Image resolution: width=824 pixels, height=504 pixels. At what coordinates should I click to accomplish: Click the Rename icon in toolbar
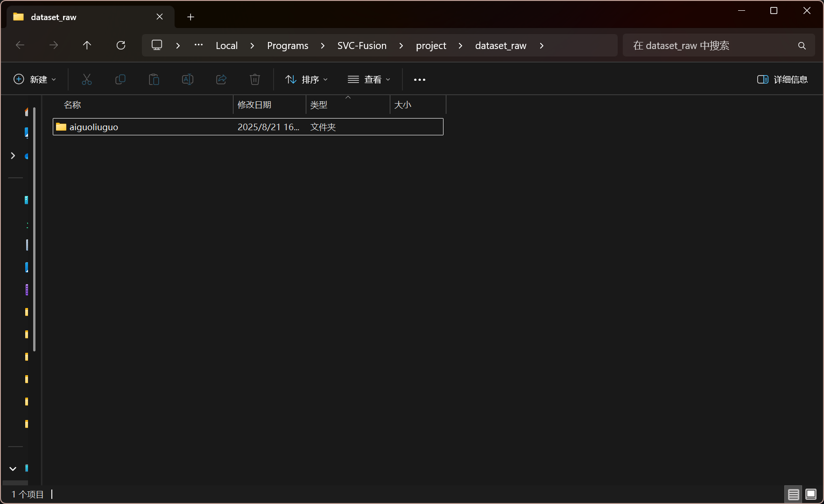pyautogui.click(x=188, y=79)
